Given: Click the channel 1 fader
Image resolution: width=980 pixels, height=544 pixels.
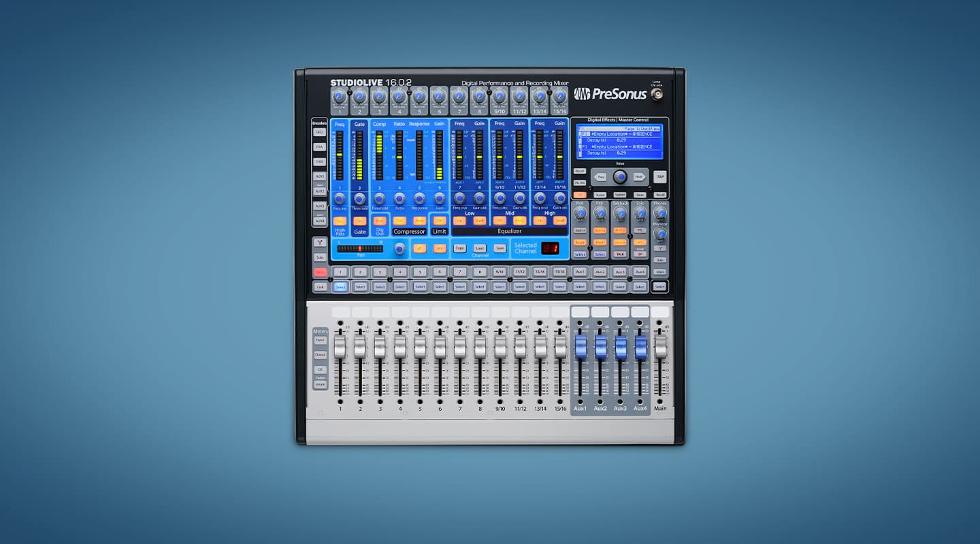Looking at the screenshot, I should [x=340, y=347].
